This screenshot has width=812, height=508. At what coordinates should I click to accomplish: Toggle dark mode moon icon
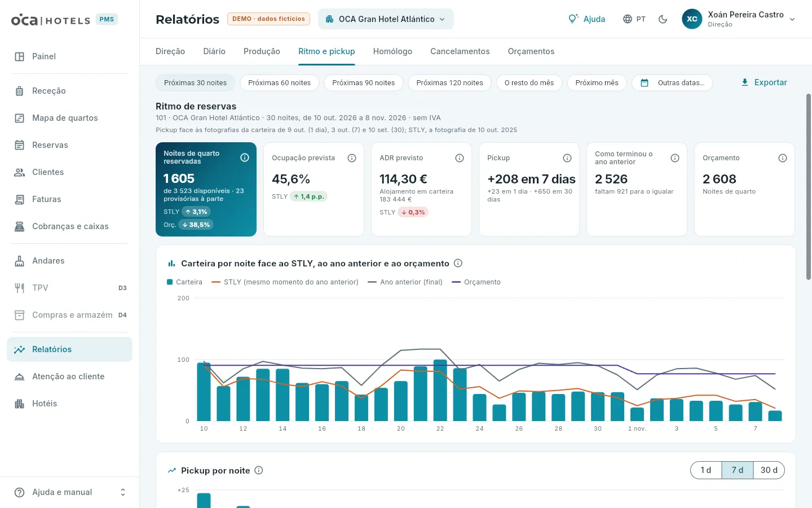663,19
